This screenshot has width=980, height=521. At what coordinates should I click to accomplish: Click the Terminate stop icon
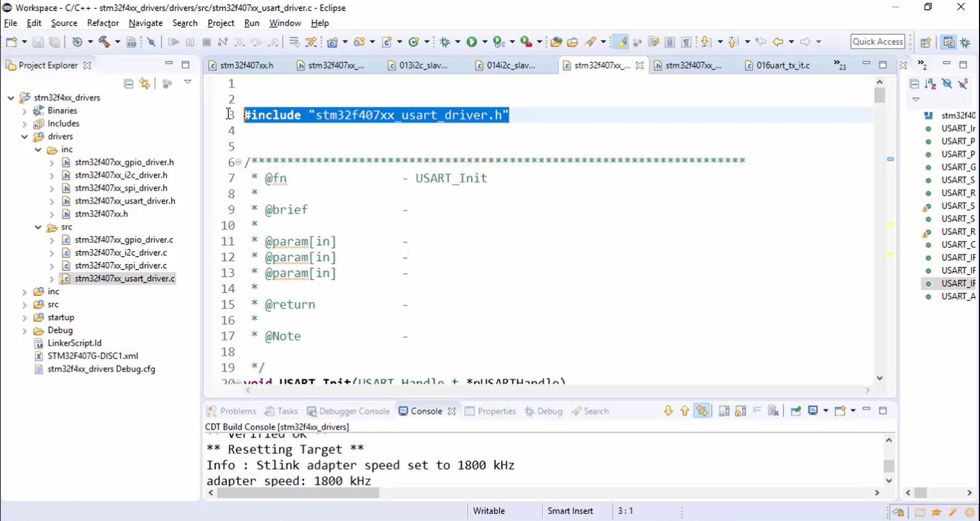207,42
